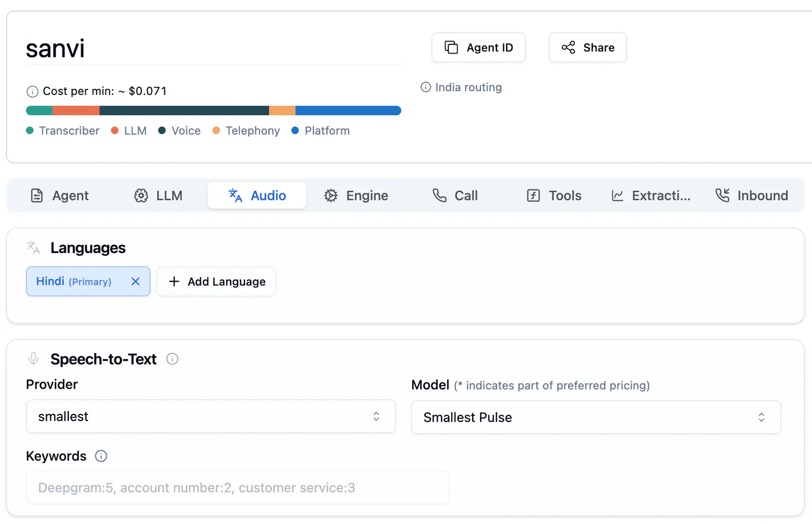The image size is (812, 524).
Task: Click the Voice segment of cost bar
Action: (x=184, y=111)
